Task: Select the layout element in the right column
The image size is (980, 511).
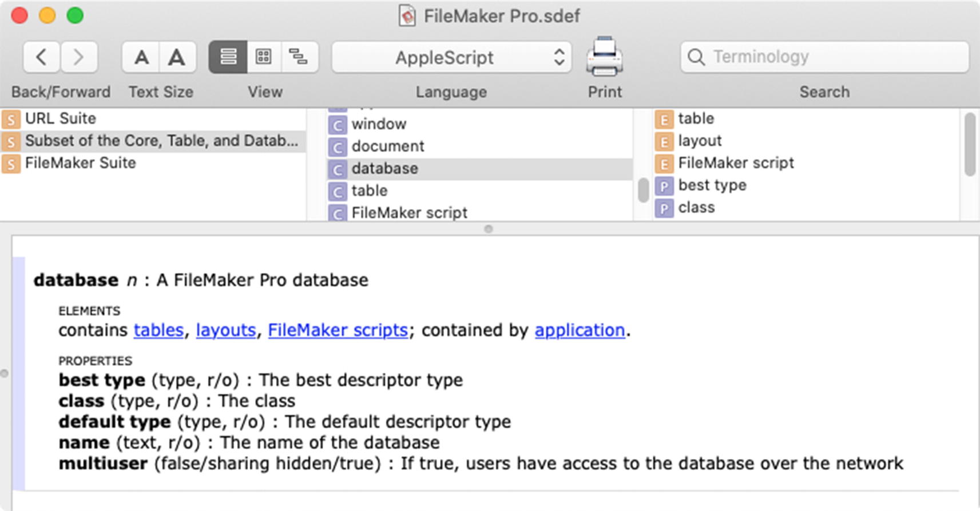Action: point(807,141)
